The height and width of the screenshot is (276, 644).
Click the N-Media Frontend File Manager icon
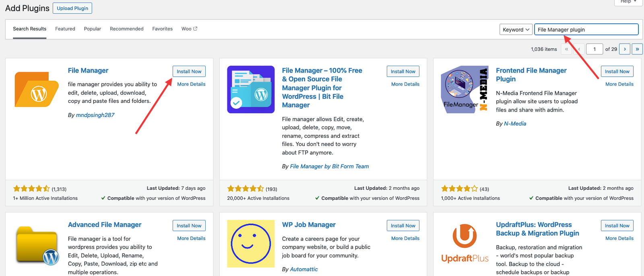coord(464,89)
